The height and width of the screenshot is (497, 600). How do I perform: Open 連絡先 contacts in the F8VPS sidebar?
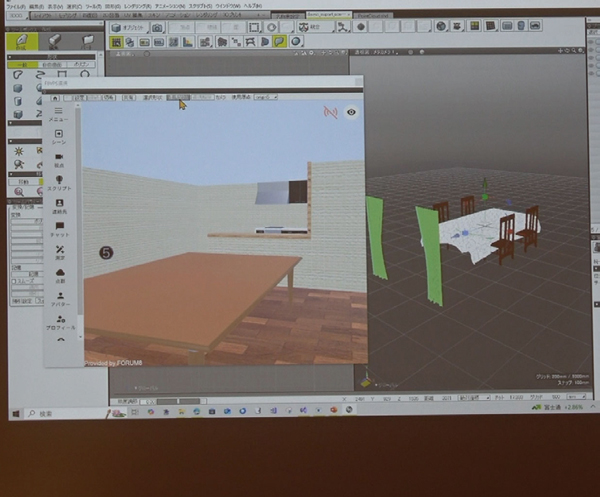point(59,207)
